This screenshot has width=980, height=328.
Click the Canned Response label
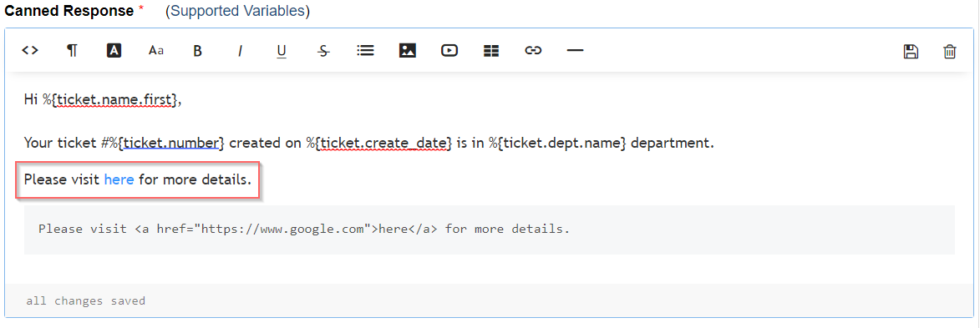pyautogui.click(x=69, y=11)
